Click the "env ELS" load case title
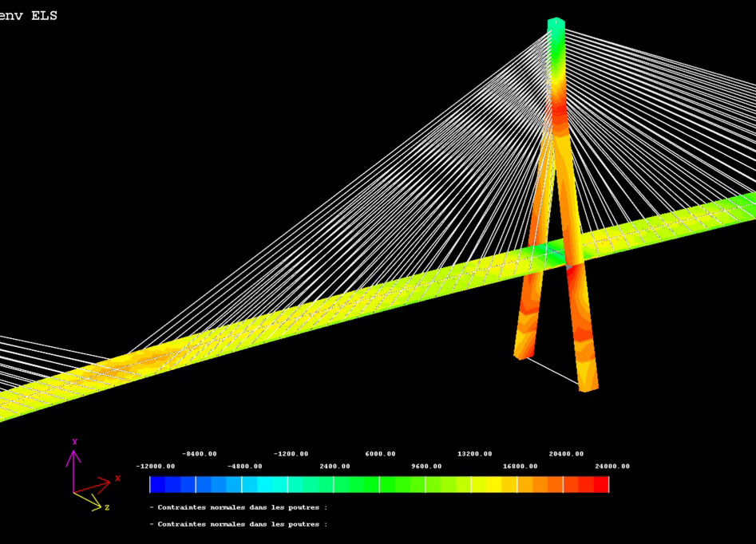Viewport: 756px width, 544px height. coord(28,15)
